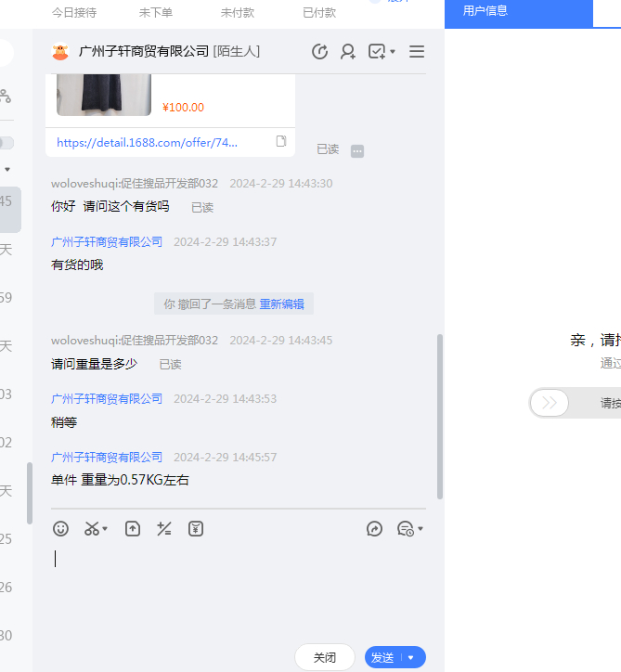Switch to the 未付款 tab
This screenshot has width=621, height=672.
pos(239,13)
